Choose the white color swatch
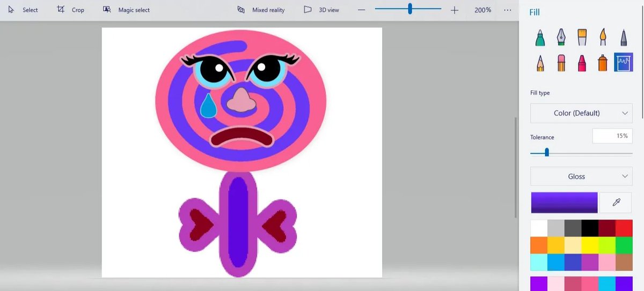The height and width of the screenshot is (291, 644). coord(539,228)
